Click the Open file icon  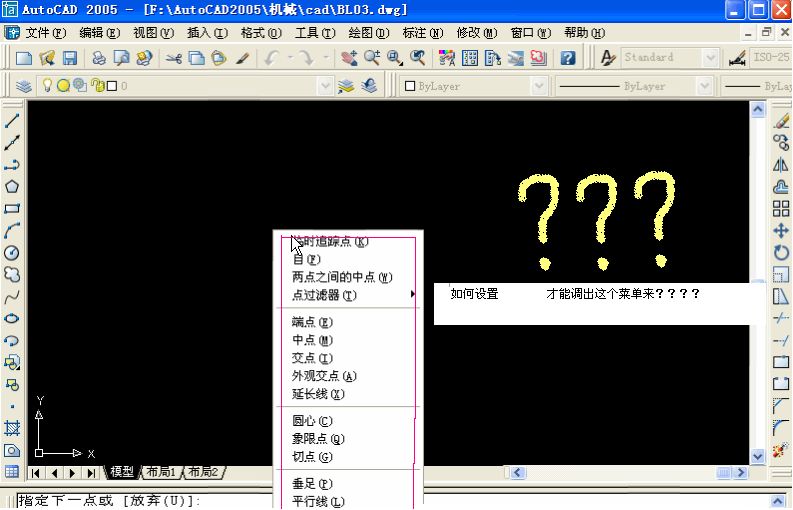coord(47,58)
